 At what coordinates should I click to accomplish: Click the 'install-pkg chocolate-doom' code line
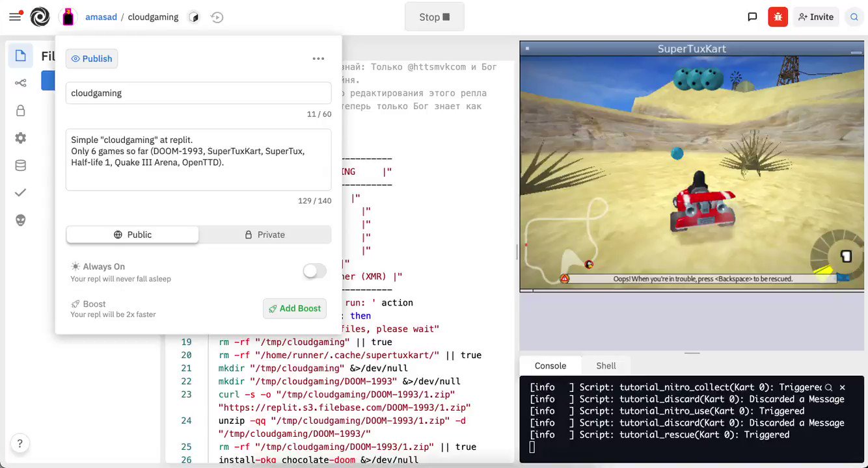pyautogui.click(x=318, y=460)
